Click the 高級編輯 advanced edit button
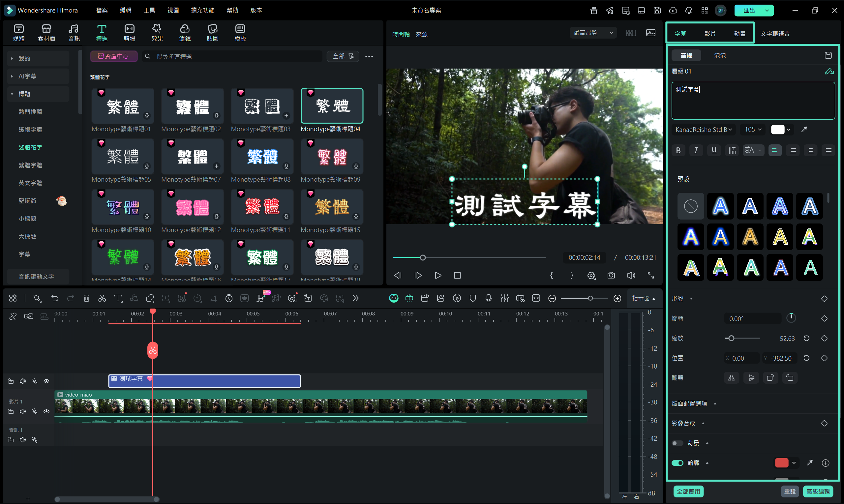The width and height of the screenshot is (844, 504). pyautogui.click(x=818, y=491)
